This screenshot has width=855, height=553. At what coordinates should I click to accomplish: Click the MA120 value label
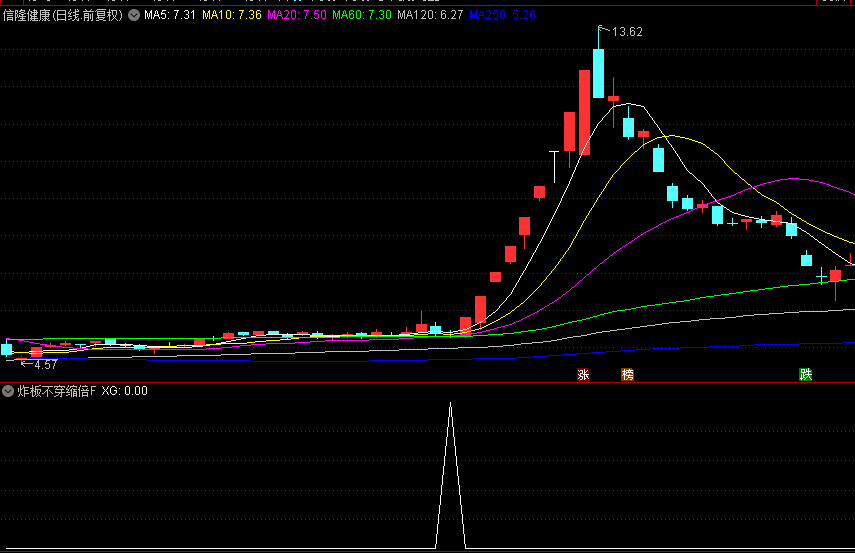pyautogui.click(x=429, y=16)
